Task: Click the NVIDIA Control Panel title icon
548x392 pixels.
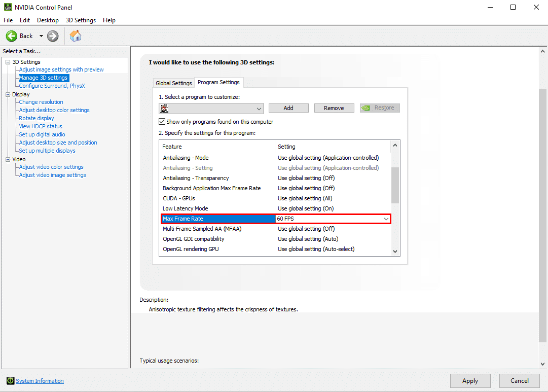Action: [8, 7]
